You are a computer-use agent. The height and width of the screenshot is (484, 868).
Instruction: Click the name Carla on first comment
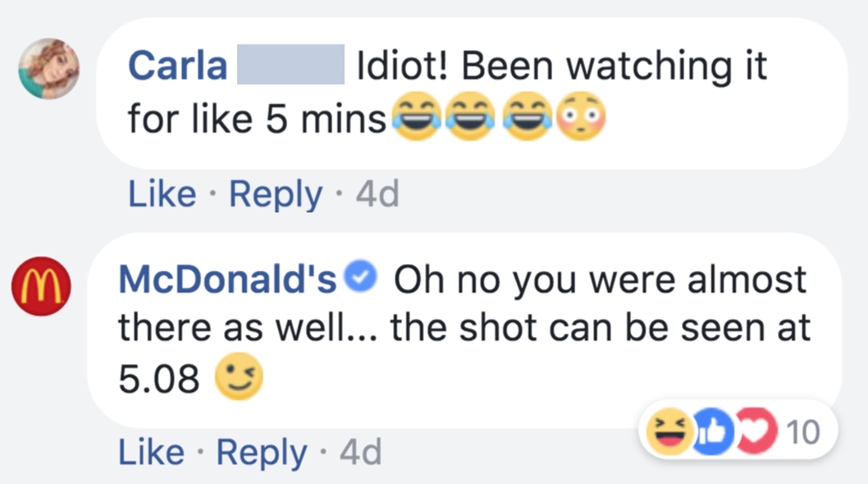[177, 66]
